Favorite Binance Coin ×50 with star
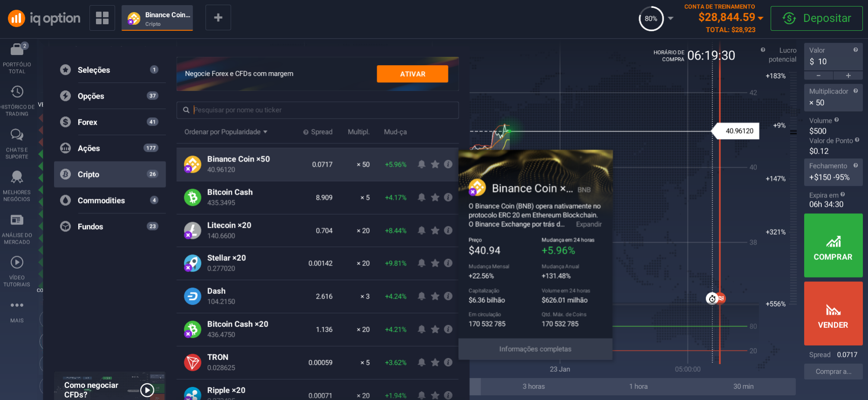The image size is (868, 400). click(x=435, y=164)
